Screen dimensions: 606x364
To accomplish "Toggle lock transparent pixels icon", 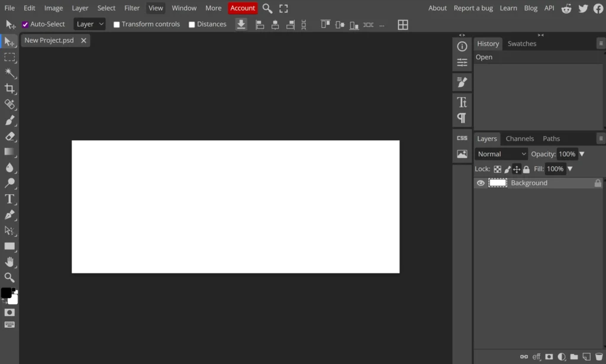I will coord(497,169).
